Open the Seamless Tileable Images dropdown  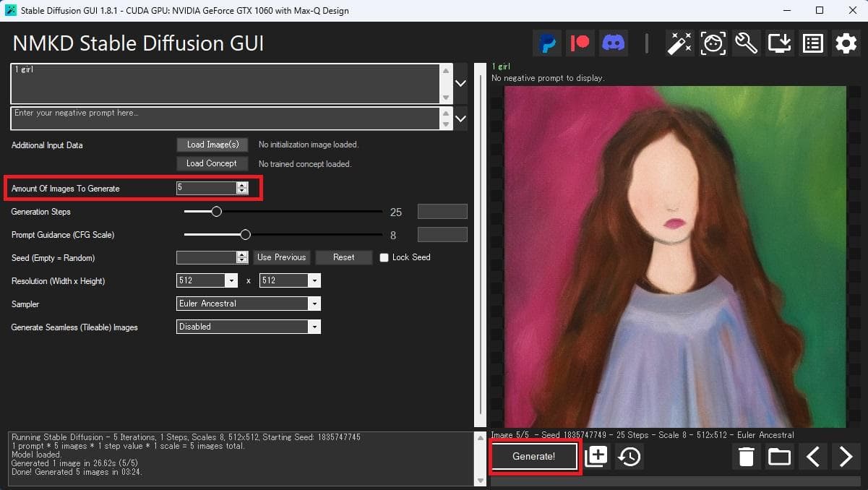coord(314,327)
